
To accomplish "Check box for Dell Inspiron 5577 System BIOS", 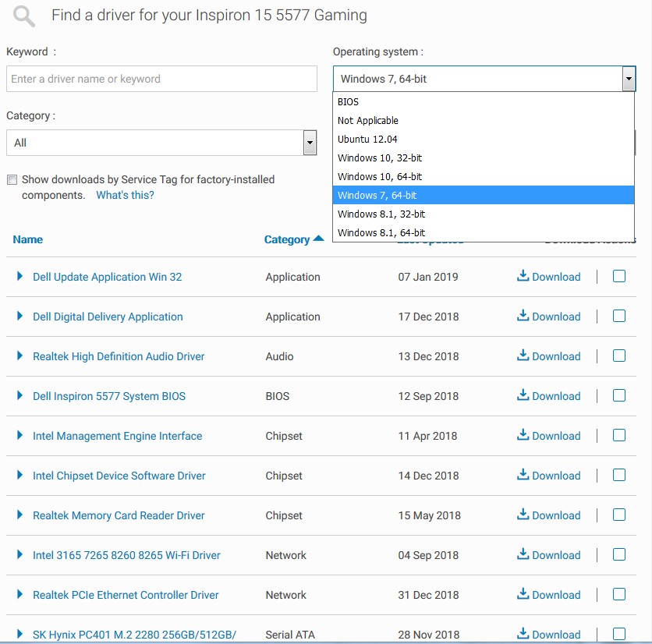I will [x=619, y=395].
